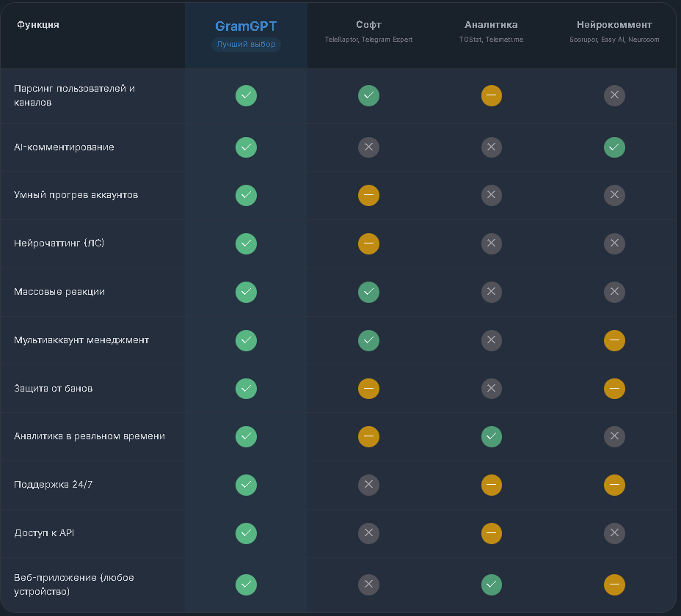Select the Аналитика column header
The image size is (681, 616).
(x=491, y=25)
